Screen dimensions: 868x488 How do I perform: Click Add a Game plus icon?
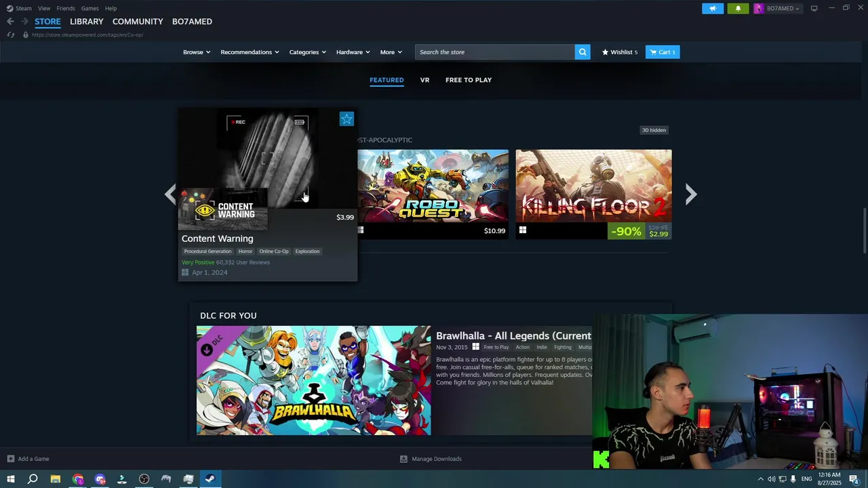point(10,459)
